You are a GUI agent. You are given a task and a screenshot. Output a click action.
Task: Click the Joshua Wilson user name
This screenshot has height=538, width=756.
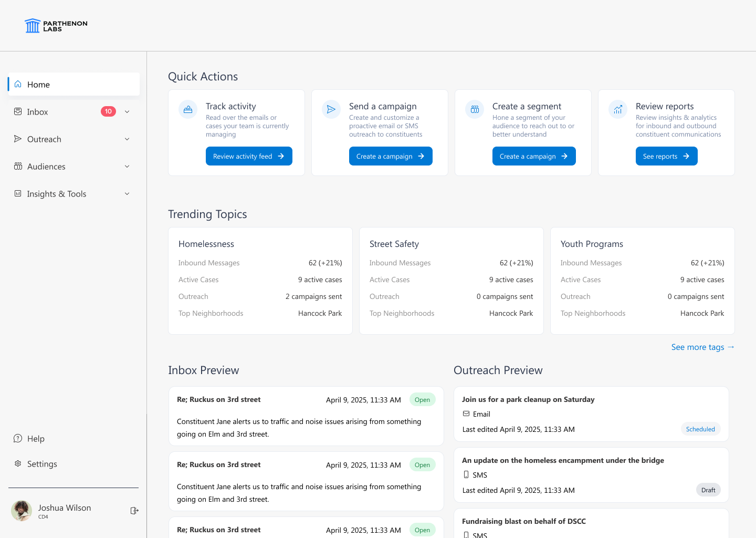(65, 508)
